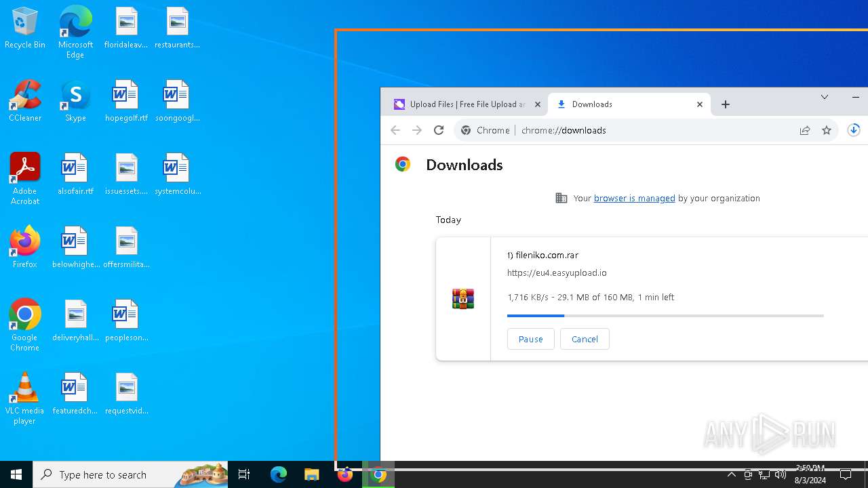Select alsofair.rtf document on desktop
This screenshot has height=488, width=868.
click(75, 175)
